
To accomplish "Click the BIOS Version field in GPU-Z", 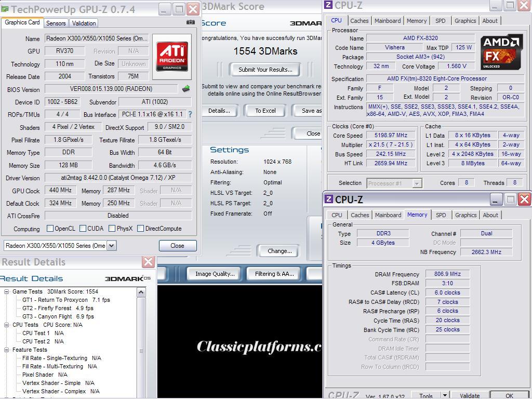I will tap(111, 89).
